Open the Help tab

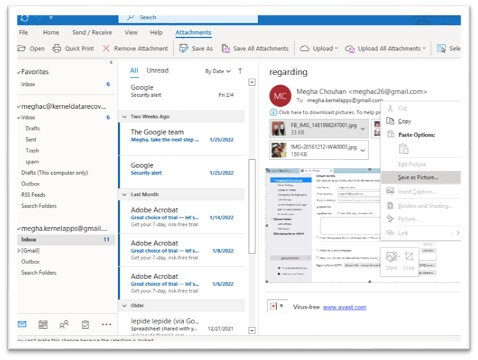click(156, 32)
